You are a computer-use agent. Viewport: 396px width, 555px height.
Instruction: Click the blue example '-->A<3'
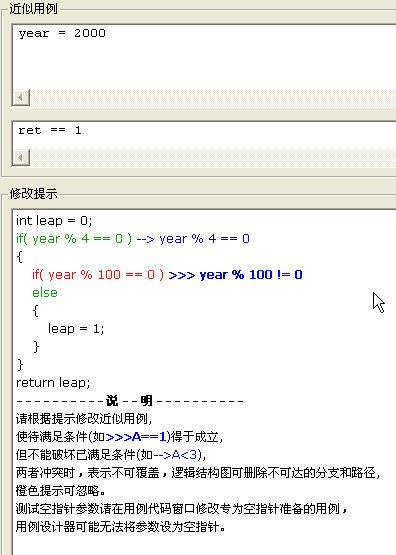(175, 454)
